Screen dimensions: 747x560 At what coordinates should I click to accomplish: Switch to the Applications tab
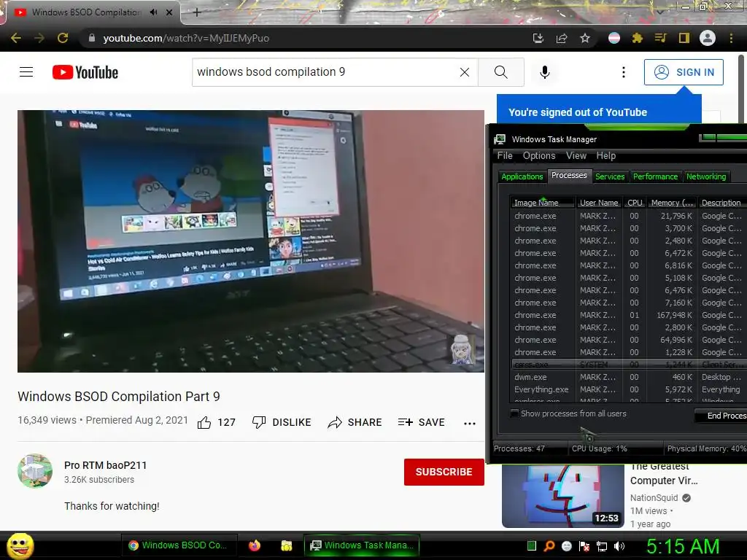click(522, 176)
